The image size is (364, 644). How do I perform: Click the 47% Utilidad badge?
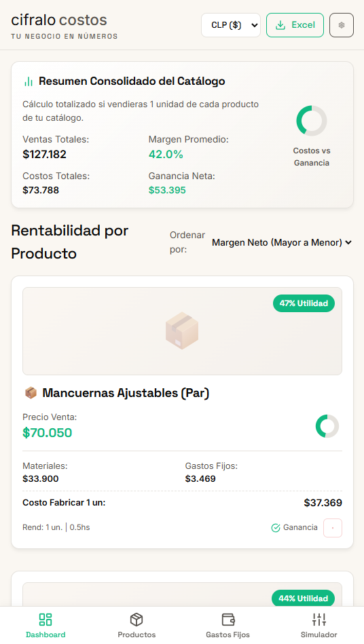304,303
